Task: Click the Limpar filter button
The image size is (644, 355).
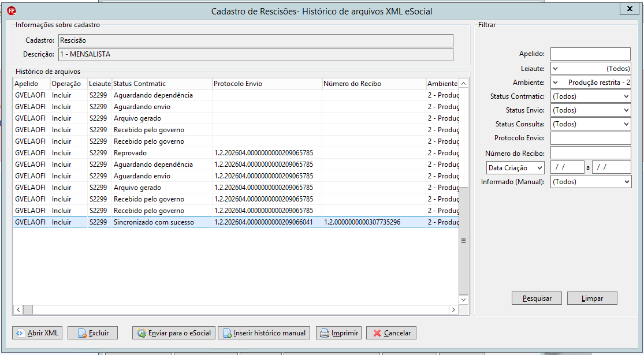Action: point(592,298)
